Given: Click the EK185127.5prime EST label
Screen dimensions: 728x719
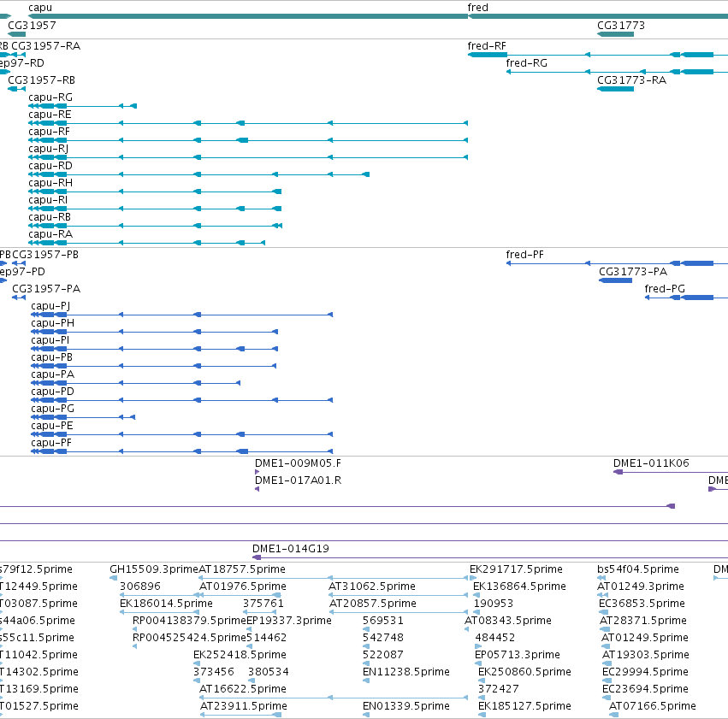Looking at the screenshot, I should 524,707.
